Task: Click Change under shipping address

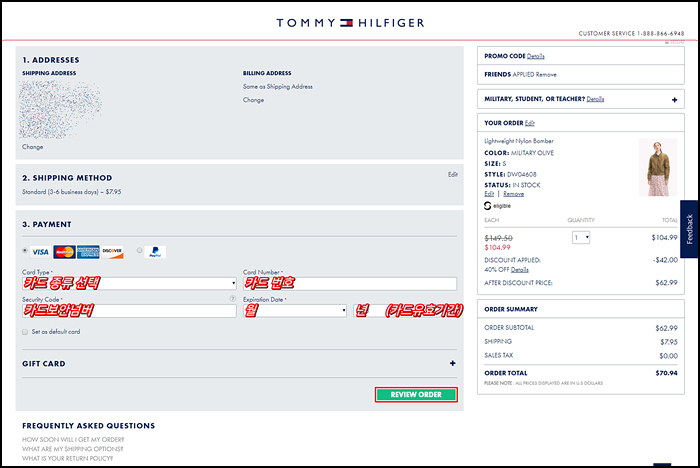Action: (x=33, y=147)
